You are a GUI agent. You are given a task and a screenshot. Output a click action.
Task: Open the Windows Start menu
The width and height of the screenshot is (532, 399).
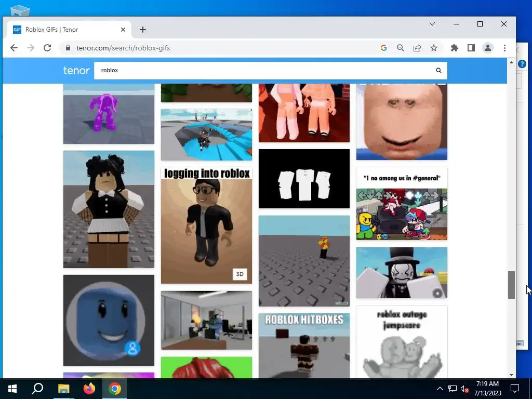[x=12, y=389]
